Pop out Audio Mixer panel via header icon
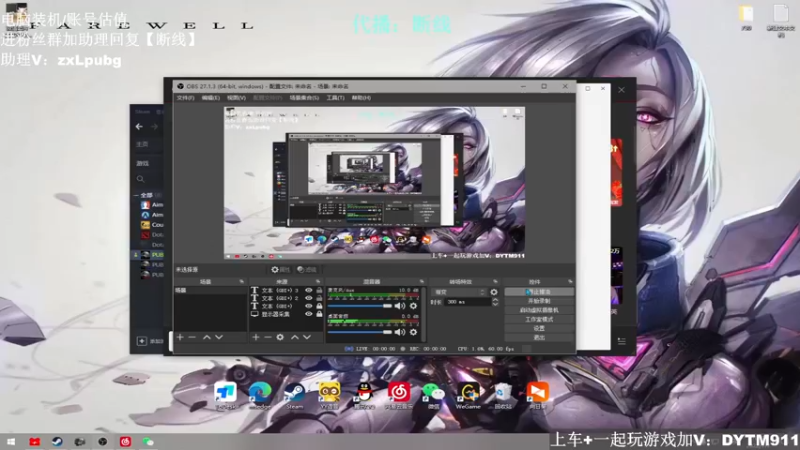 coord(421,282)
